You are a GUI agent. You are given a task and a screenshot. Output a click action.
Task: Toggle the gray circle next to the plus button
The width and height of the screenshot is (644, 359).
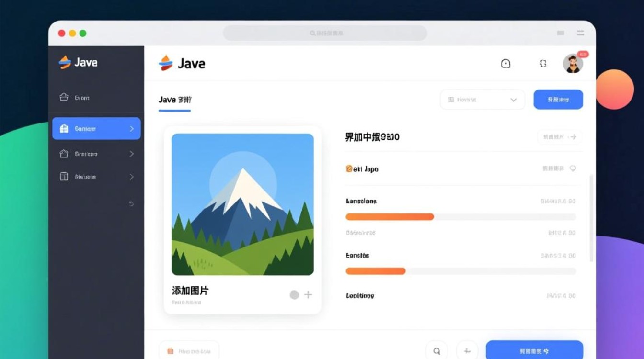pyautogui.click(x=294, y=295)
